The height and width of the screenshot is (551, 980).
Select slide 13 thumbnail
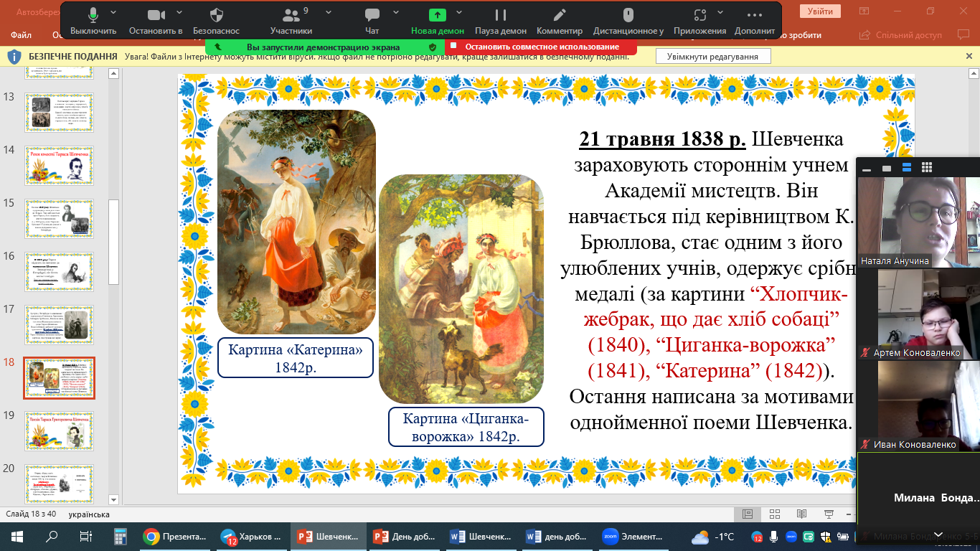pyautogui.click(x=60, y=113)
